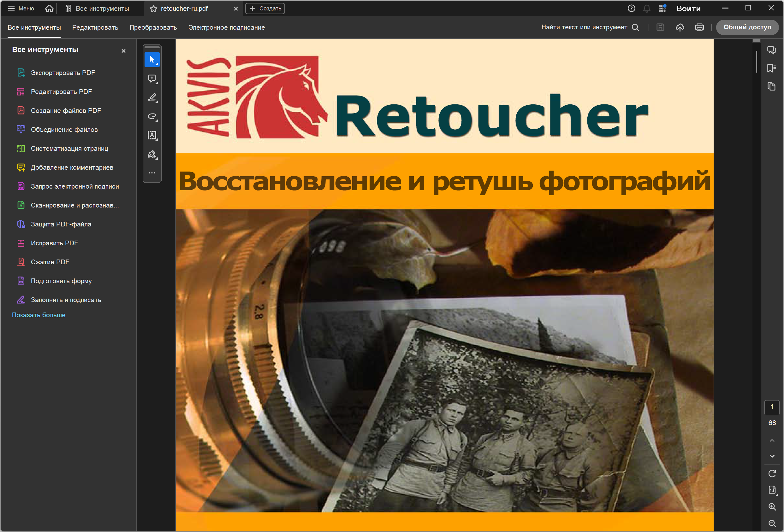Choose the freehand draw lasso tool
This screenshot has height=532, width=784.
pos(152,116)
